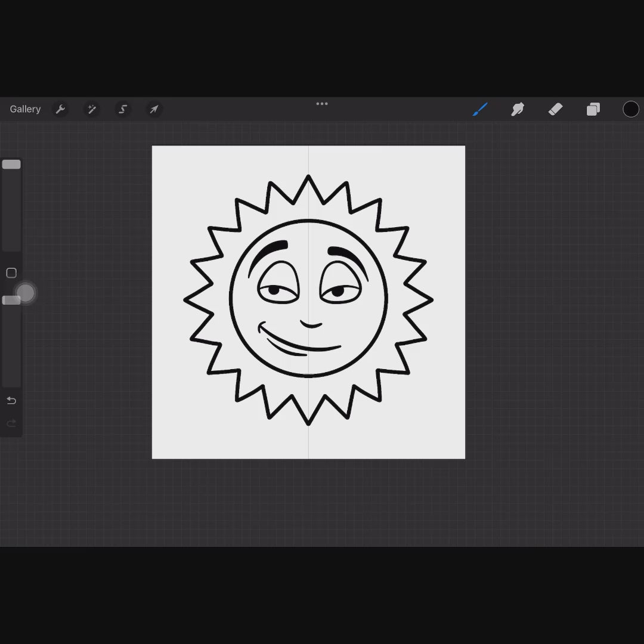Open the Actions wrench menu
Screen dimensions: 644x644
[x=60, y=109]
